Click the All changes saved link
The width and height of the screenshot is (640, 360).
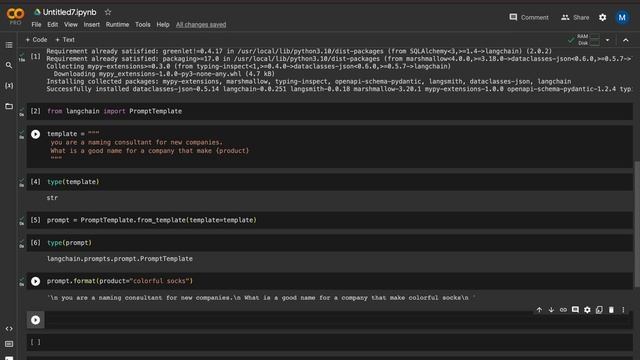(x=201, y=24)
